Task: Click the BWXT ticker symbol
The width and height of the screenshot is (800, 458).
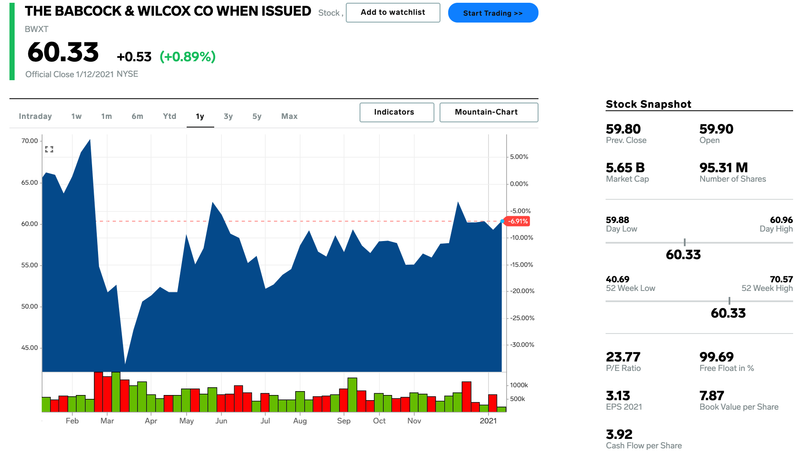Action: (x=36, y=30)
